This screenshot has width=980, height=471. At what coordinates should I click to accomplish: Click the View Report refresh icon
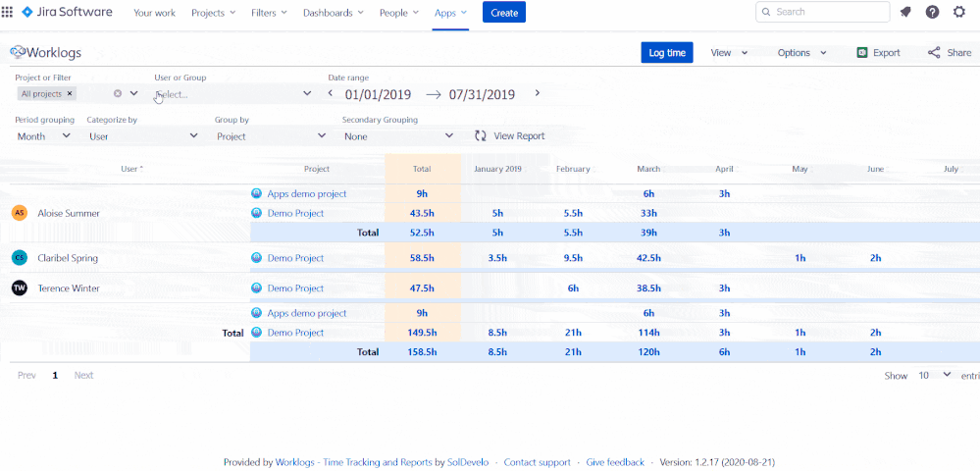481,136
